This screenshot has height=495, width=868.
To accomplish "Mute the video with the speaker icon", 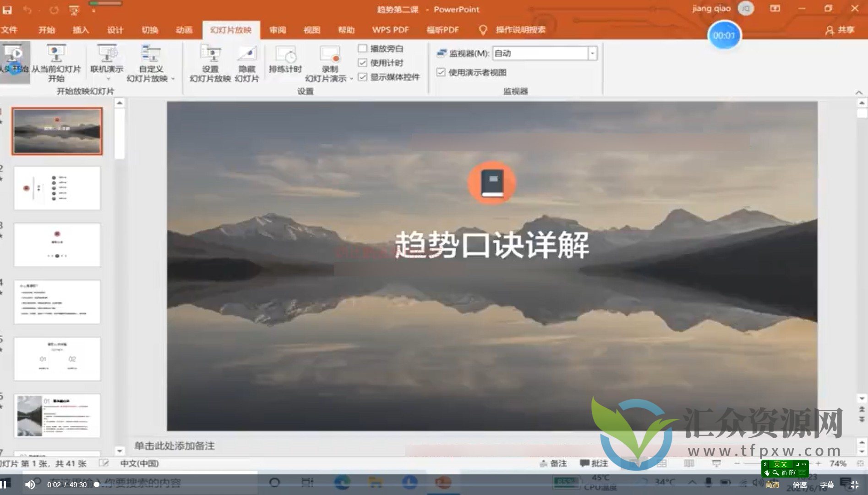I will 30,484.
